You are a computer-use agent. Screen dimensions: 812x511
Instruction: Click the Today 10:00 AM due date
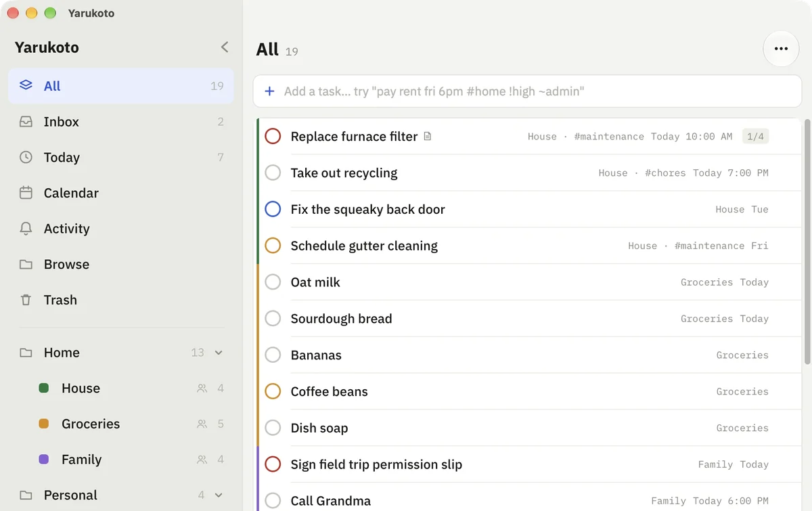coord(692,137)
